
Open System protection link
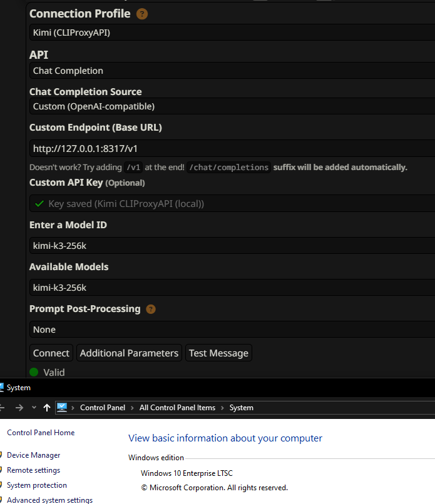click(x=37, y=485)
